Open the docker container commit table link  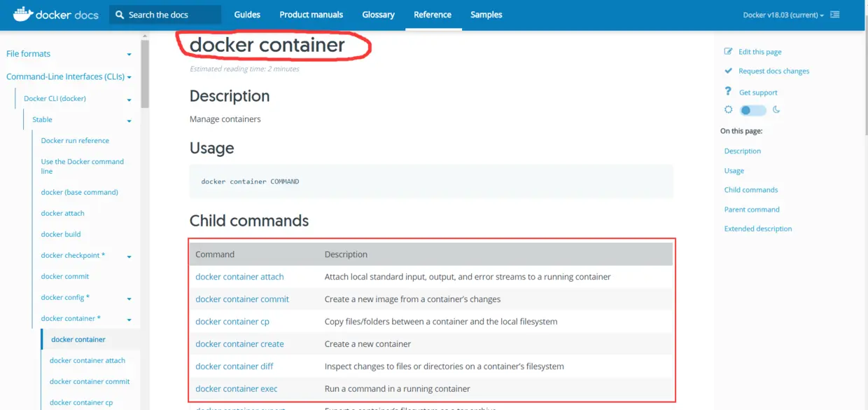[x=242, y=299]
